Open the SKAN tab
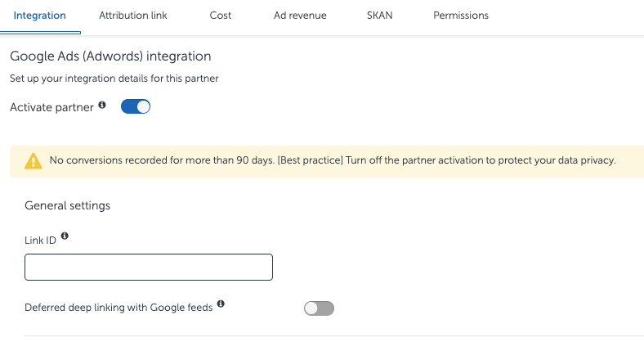Image resolution: width=644 pixels, height=342 pixels. pyautogui.click(x=380, y=16)
